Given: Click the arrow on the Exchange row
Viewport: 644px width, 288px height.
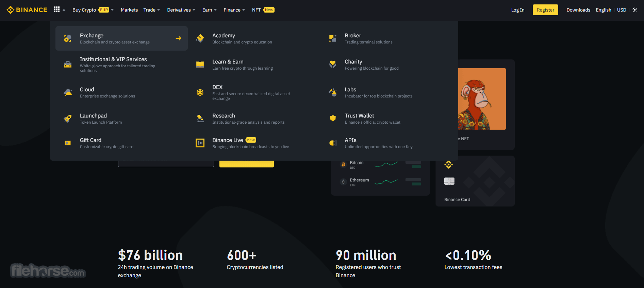Looking at the screenshot, I should pyautogui.click(x=178, y=38).
